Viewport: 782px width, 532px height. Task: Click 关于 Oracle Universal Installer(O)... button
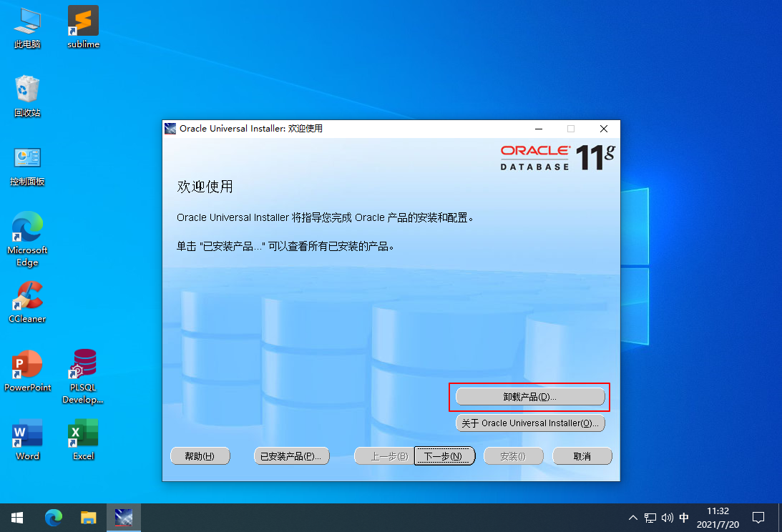coord(530,423)
